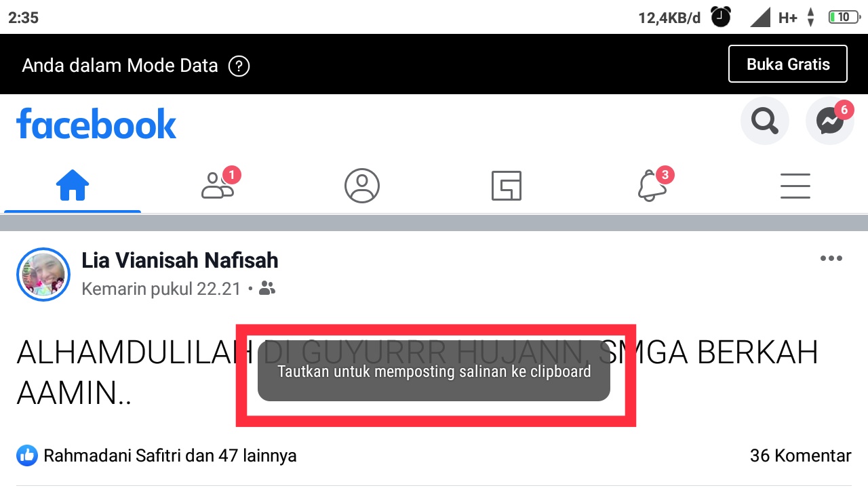Click the blue like reaction icon
This screenshot has height=488, width=868.
27,455
